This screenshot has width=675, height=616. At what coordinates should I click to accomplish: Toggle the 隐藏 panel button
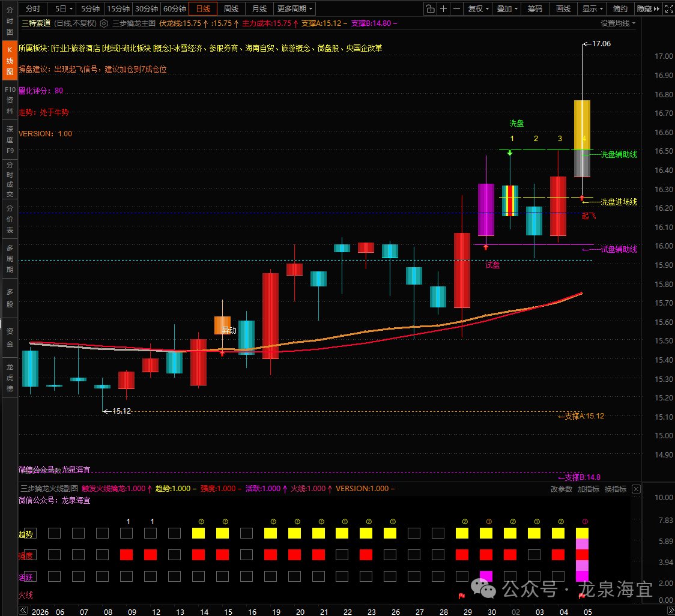pyautogui.click(x=648, y=9)
